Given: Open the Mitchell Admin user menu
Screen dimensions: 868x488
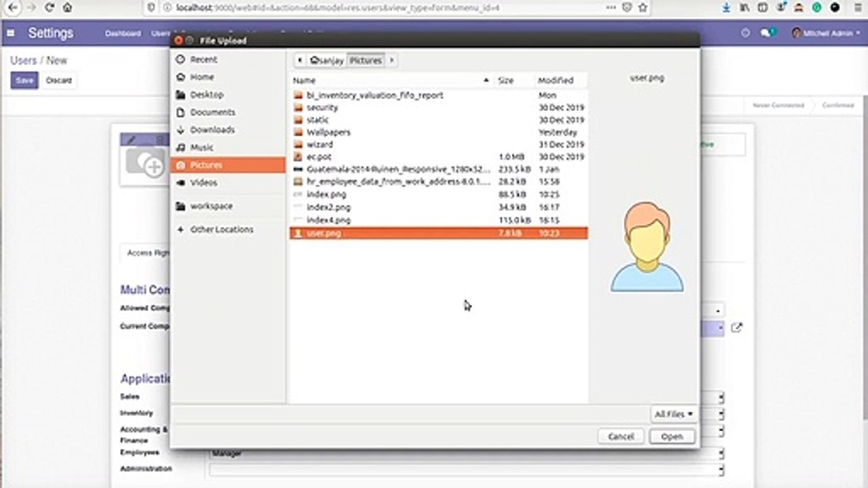Looking at the screenshot, I should [x=825, y=33].
